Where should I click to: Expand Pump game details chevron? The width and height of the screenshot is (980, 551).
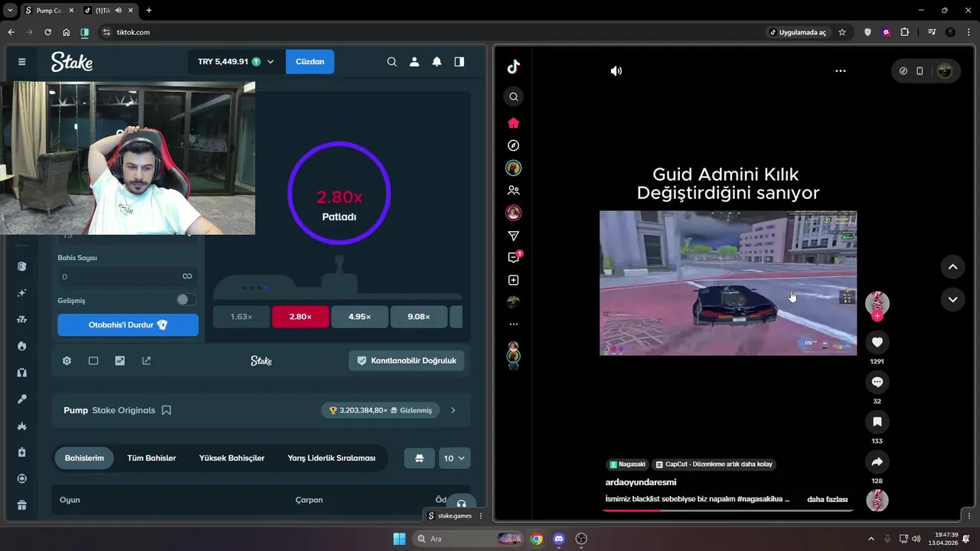tap(453, 410)
